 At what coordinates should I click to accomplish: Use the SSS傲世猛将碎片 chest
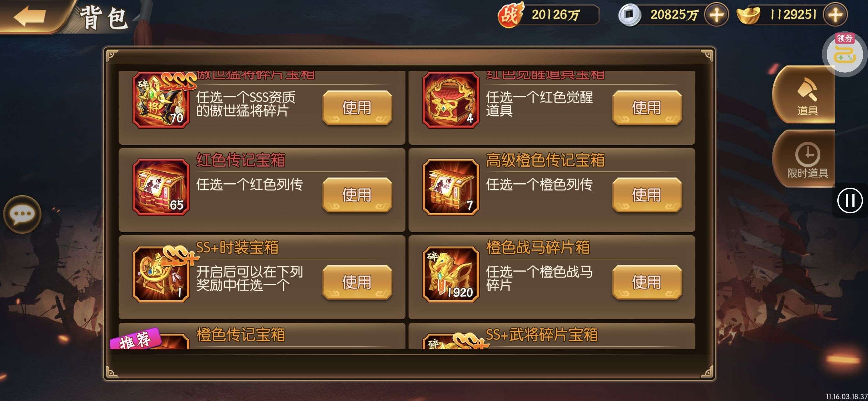357,107
